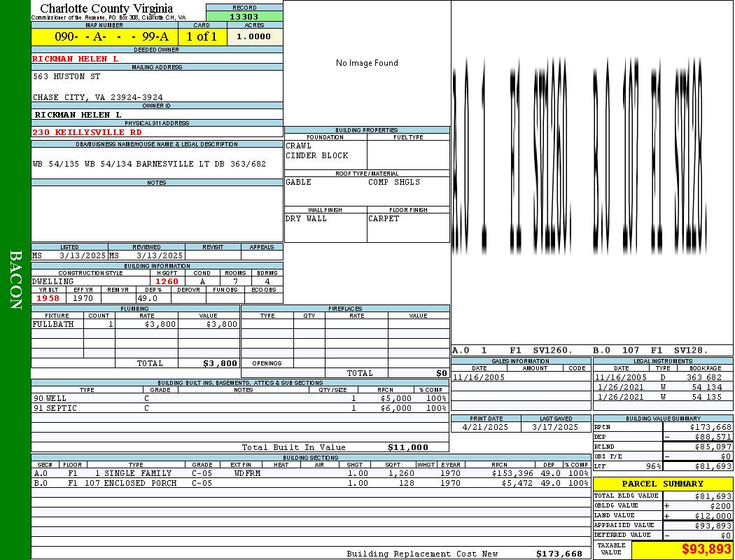The width and height of the screenshot is (735, 560).
Task: Select the FULLBATH plumbing fixture row
Action: click(x=135, y=325)
